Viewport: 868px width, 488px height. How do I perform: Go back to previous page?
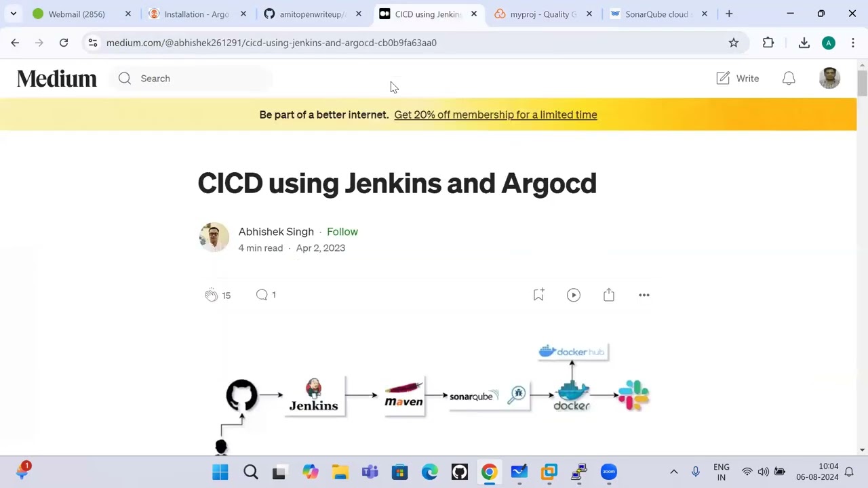point(15,43)
